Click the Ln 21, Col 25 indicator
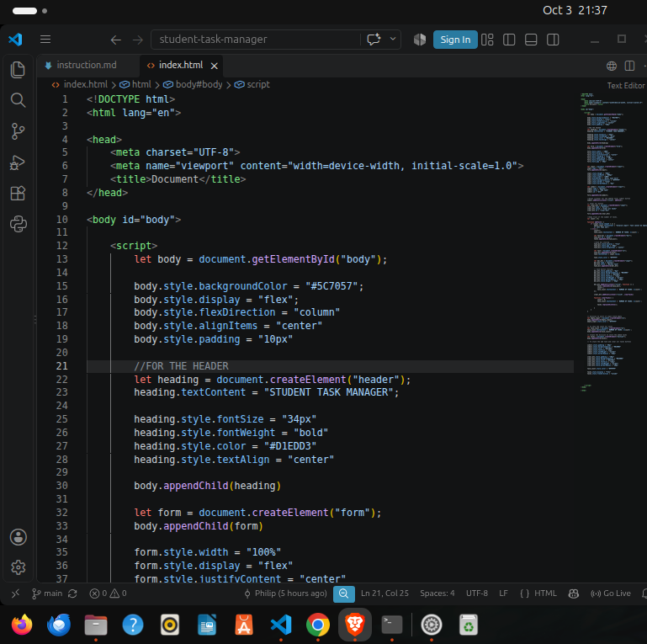The image size is (647, 644). pyautogui.click(x=384, y=593)
